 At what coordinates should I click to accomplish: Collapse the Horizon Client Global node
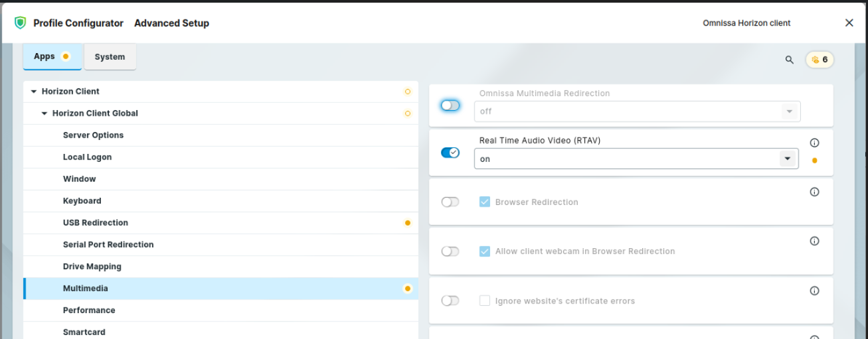44,113
